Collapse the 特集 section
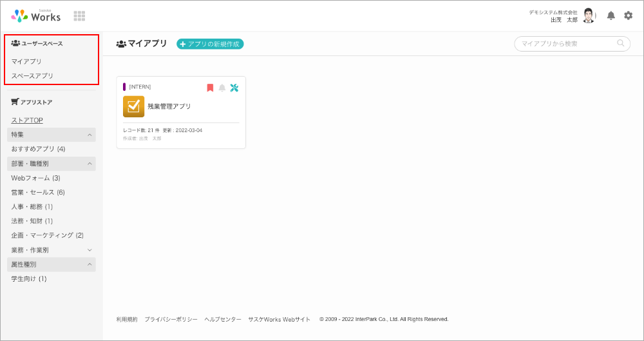 (52, 135)
